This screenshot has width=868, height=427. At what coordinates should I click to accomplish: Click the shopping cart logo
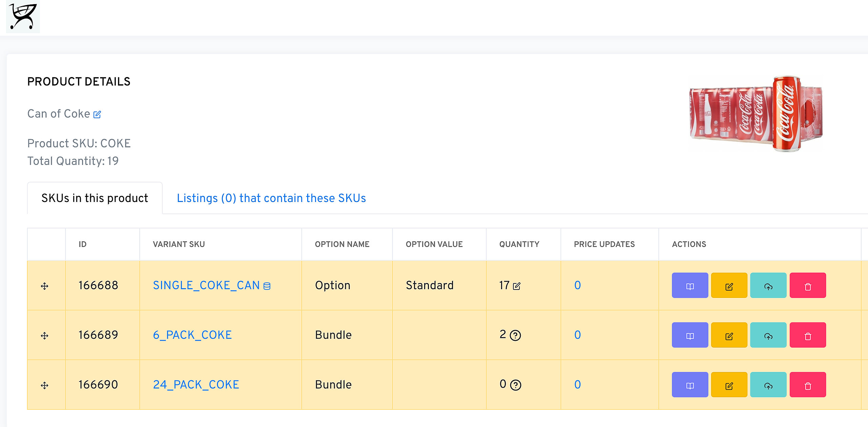[x=23, y=16]
